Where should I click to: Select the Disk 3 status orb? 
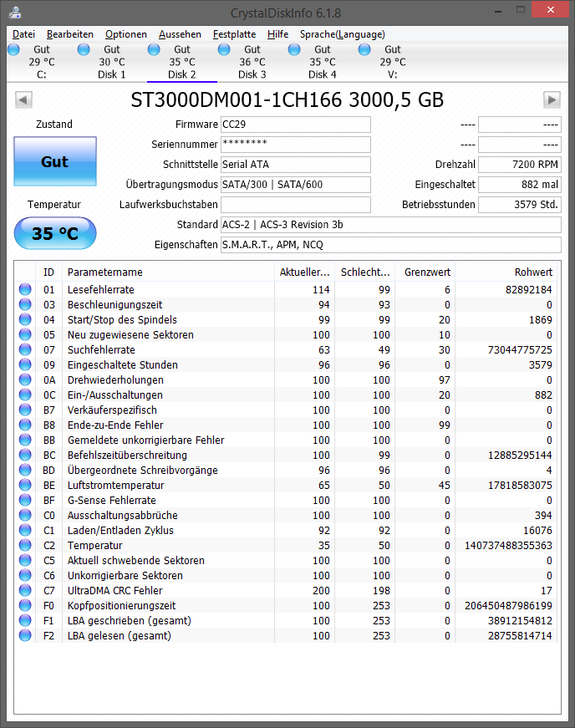pos(224,49)
